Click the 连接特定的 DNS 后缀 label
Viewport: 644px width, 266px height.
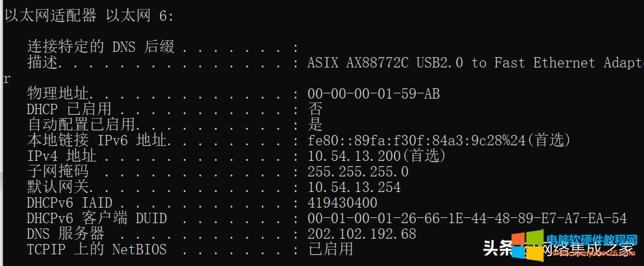tap(101, 47)
